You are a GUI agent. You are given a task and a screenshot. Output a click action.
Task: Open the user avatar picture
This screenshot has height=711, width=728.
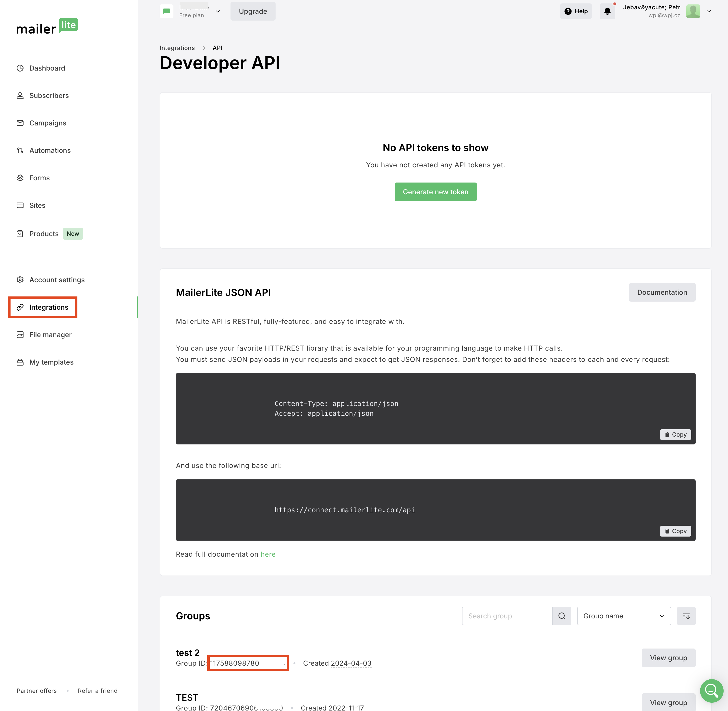click(x=693, y=11)
